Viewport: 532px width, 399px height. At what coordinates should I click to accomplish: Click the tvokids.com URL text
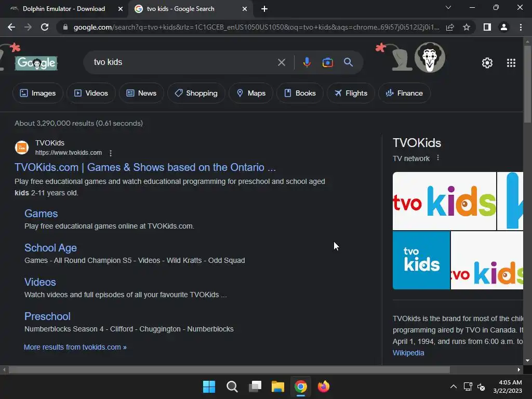click(x=69, y=153)
